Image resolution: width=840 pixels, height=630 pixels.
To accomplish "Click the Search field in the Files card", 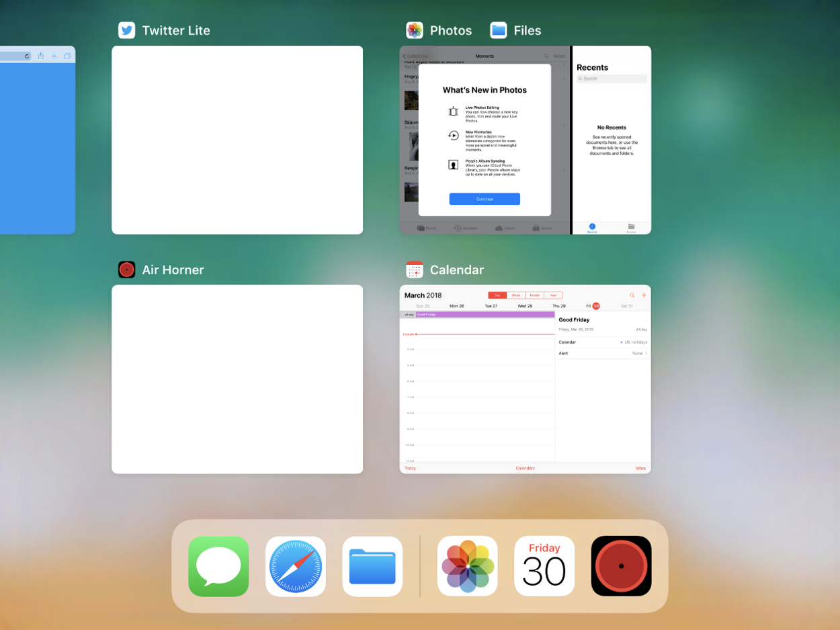I will point(612,79).
